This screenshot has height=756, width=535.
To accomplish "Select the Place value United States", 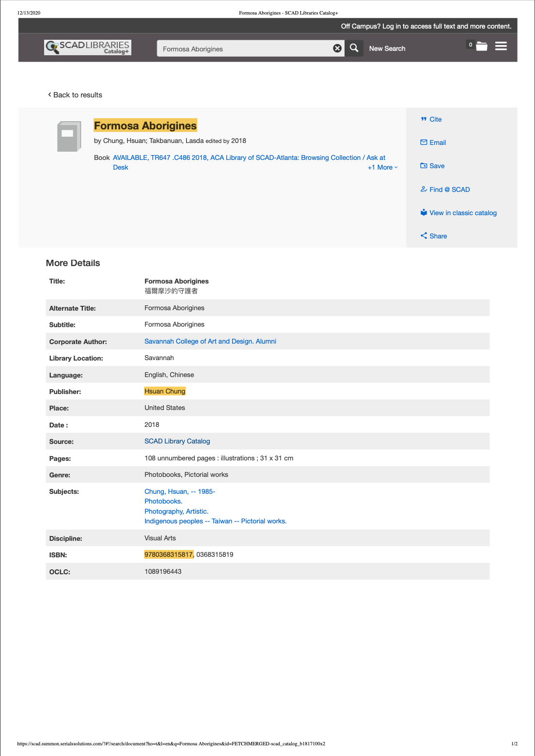I will tap(165, 408).
